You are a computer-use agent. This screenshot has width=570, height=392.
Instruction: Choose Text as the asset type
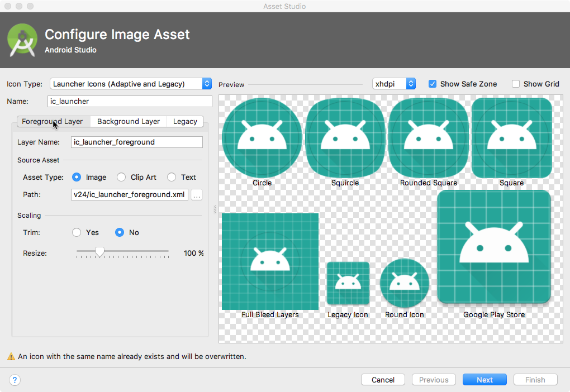[172, 177]
